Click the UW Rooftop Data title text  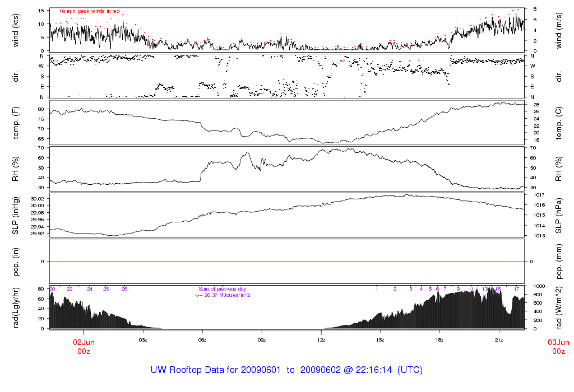(286, 370)
